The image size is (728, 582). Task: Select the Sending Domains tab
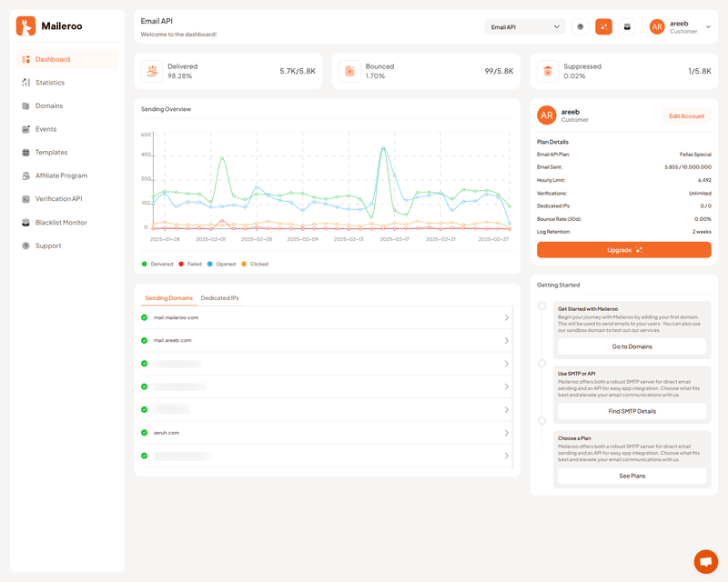tap(168, 298)
